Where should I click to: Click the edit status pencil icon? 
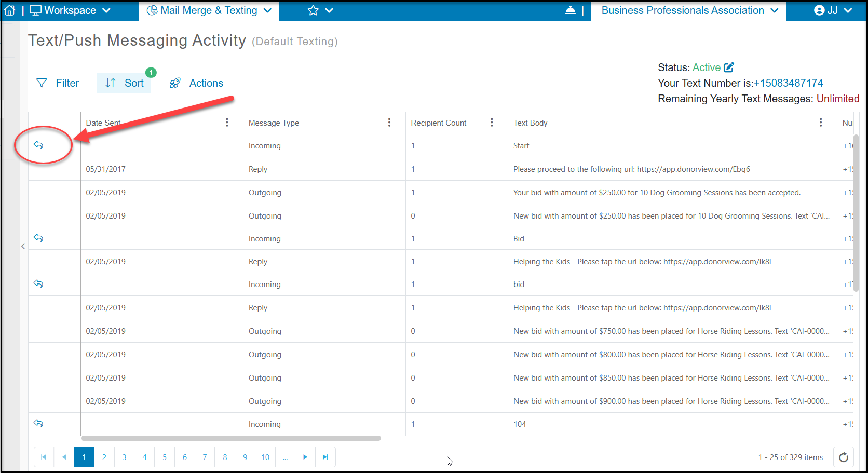pyautogui.click(x=729, y=67)
